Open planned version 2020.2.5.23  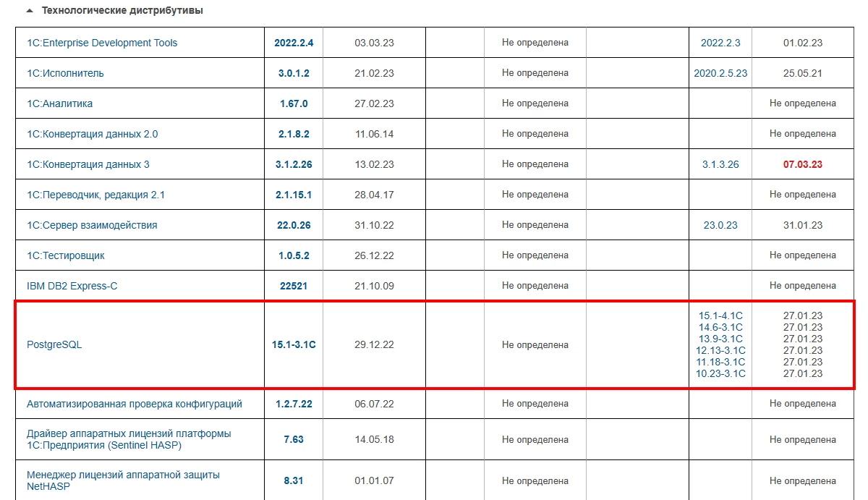coord(720,73)
